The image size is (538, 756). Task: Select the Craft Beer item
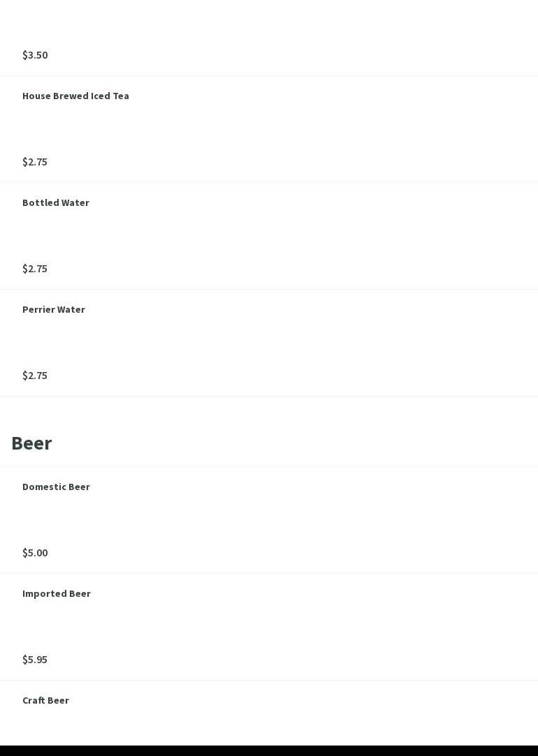45,701
